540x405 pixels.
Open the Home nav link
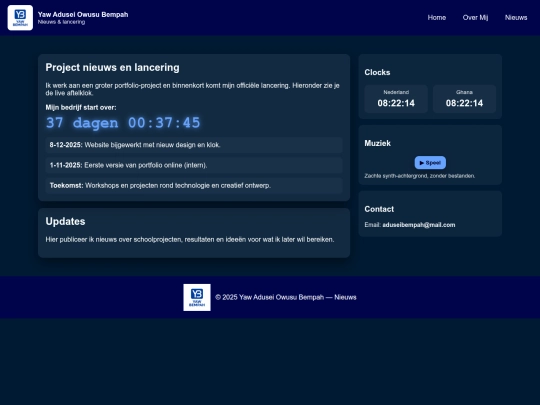(x=437, y=18)
